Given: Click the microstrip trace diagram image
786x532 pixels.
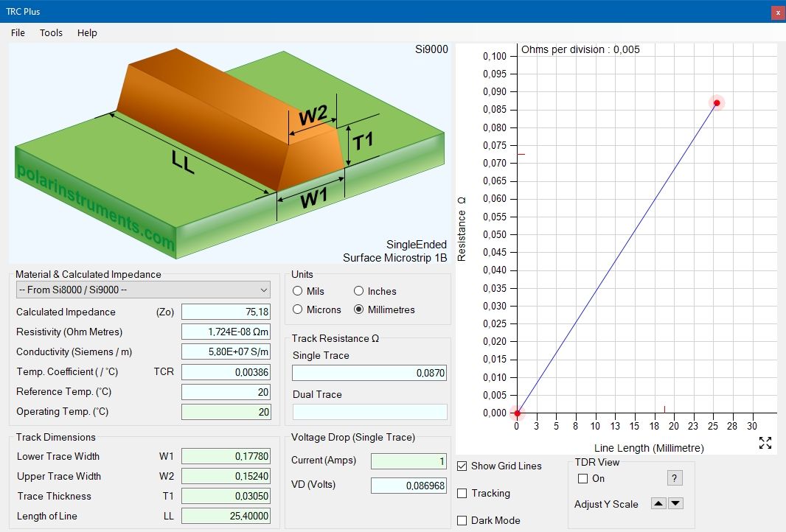Looking at the screenshot, I should tap(229, 153).
